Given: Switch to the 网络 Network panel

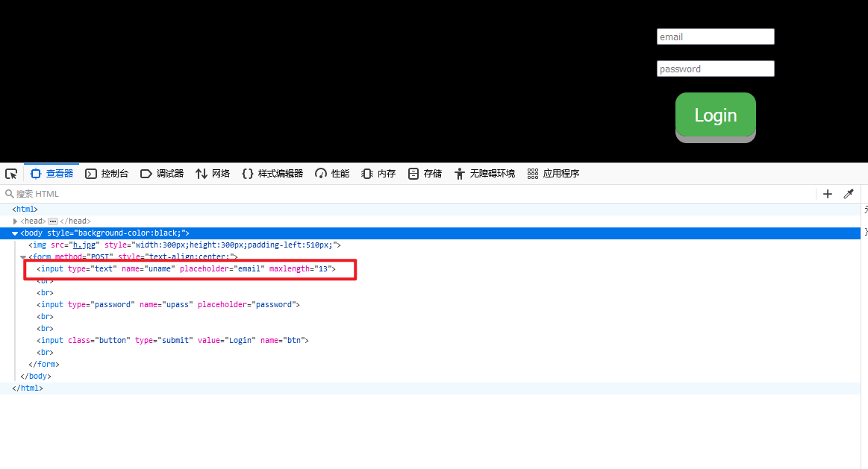Looking at the screenshot, I should [x=213, y=174].
